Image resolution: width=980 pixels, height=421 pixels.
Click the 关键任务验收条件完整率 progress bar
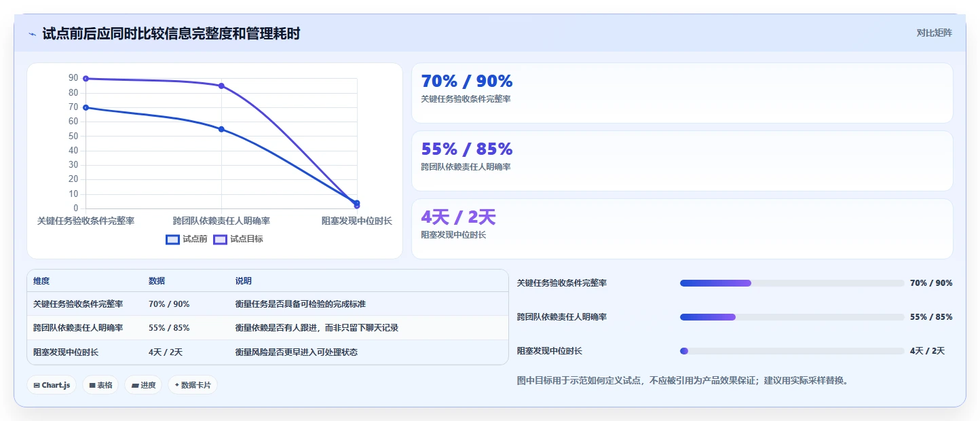click(x=792, y=283)
